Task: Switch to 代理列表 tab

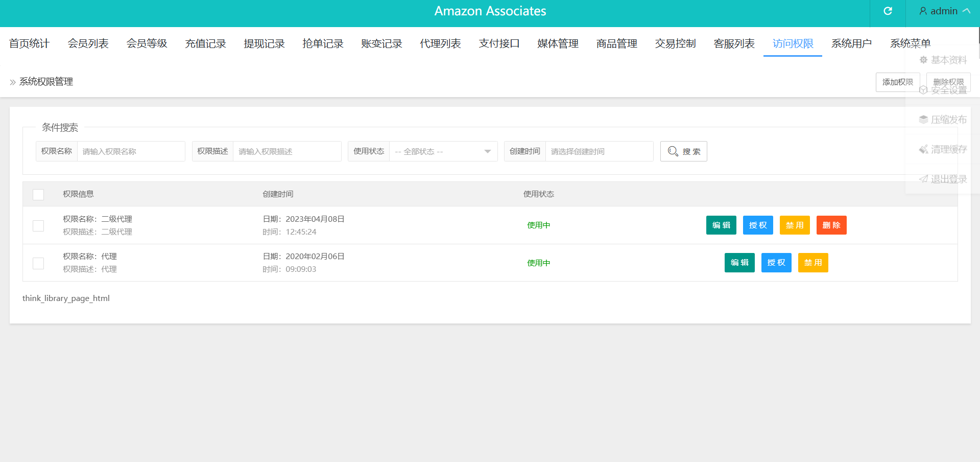Action: (440, 43)
